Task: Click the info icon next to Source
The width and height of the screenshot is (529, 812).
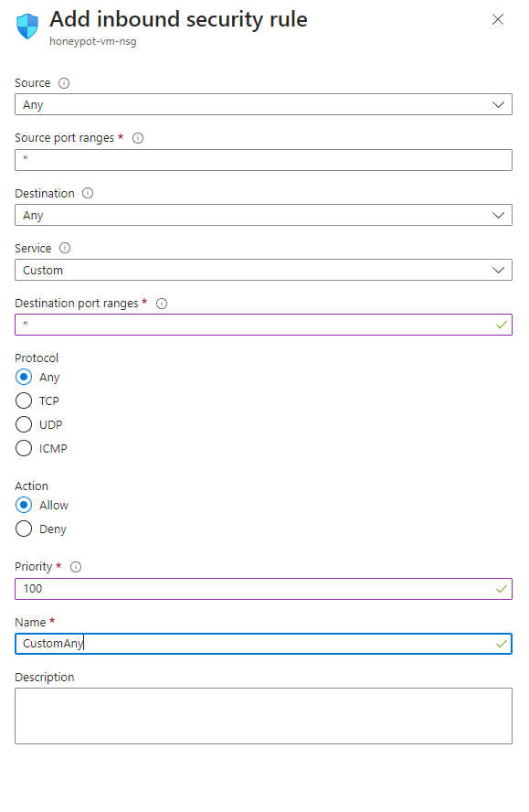Action: click(64, 83)
